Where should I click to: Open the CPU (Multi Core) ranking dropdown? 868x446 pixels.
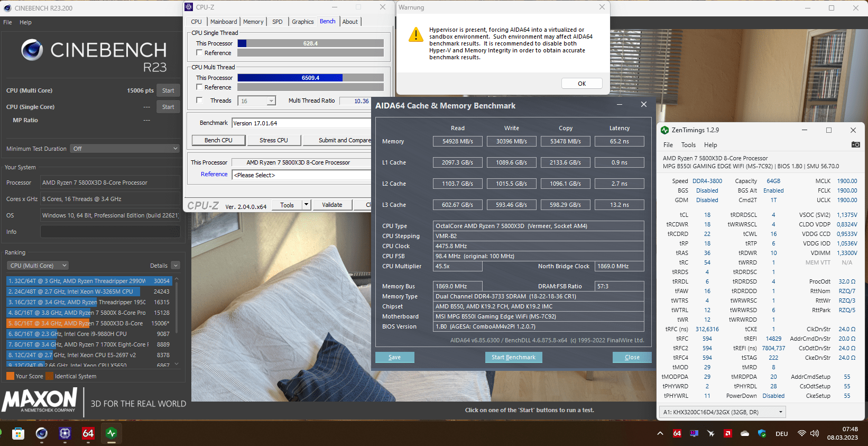(38, 266)
